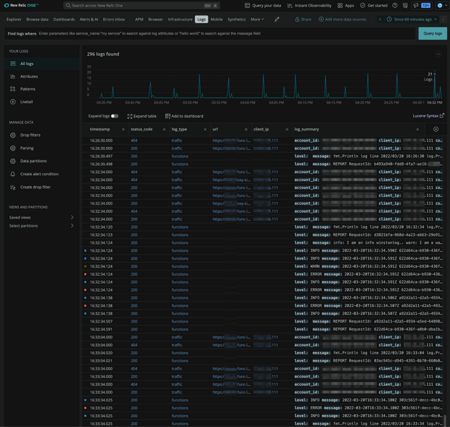This screenshot has width=450, height=427.
Task: Open the Since 60 minutes ago time picker
Action: pyautogui.click(x=411, y=19)
